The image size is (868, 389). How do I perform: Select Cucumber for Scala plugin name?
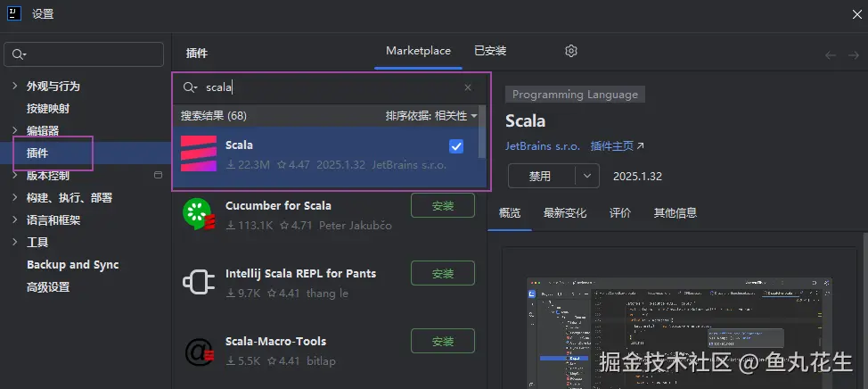click(278, 205)
